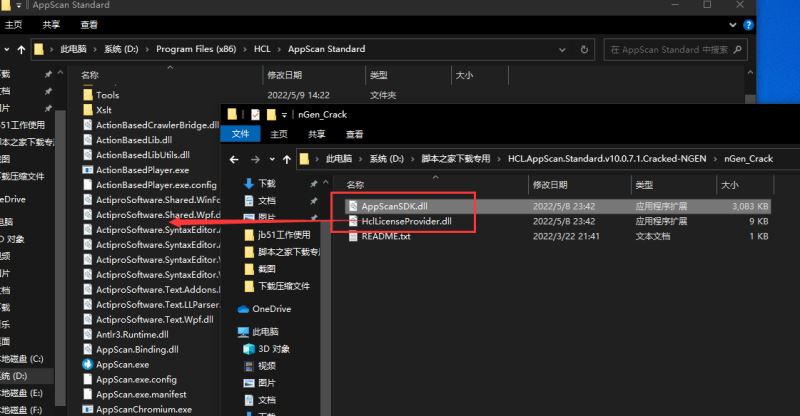Open 查看 tab in AppScan Standard window
This screenshot has height=416, width=800.
click(x=89, y=25)
